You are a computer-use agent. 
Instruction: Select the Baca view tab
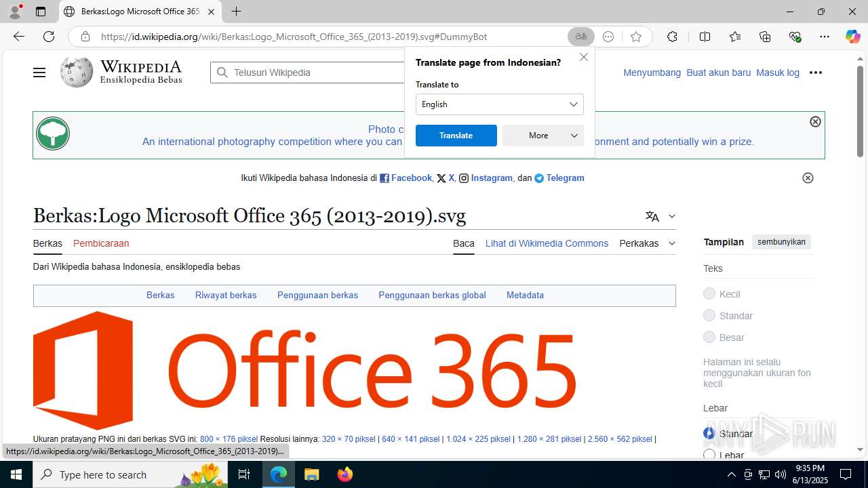point(464,243)
